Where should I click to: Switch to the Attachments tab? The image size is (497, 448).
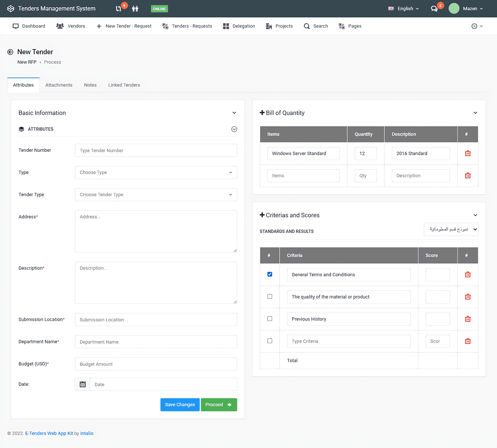[x=59, y=85]
